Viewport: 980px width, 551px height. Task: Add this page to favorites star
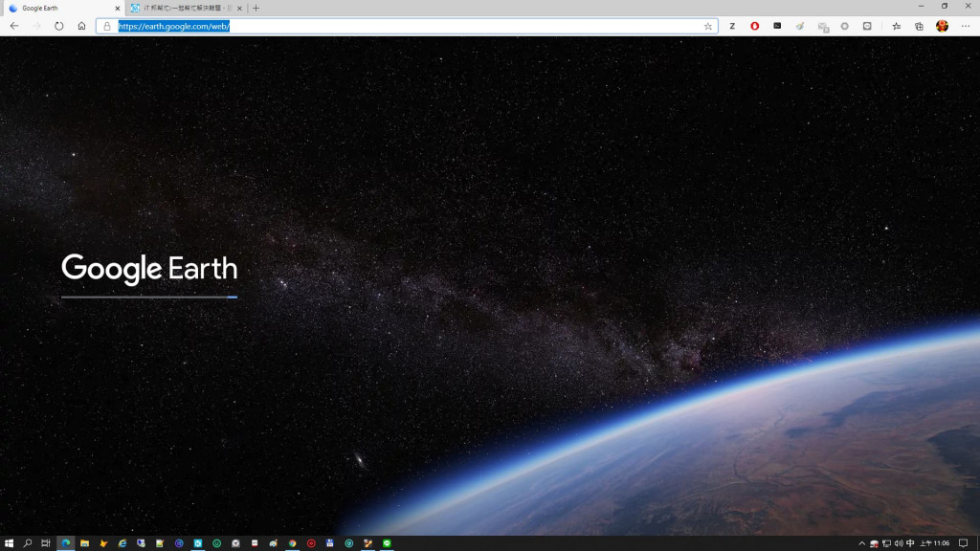click(707, 26)
